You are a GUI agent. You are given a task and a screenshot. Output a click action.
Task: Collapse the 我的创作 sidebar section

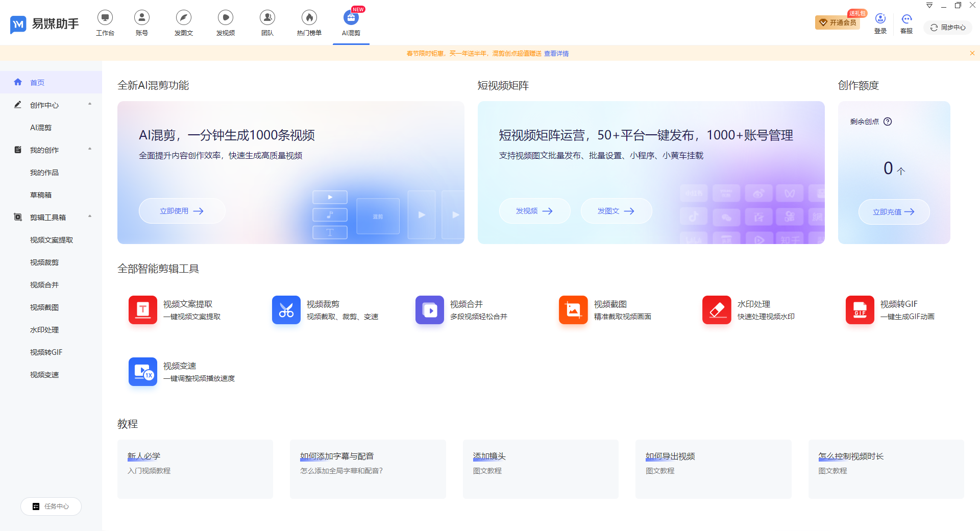90,149
